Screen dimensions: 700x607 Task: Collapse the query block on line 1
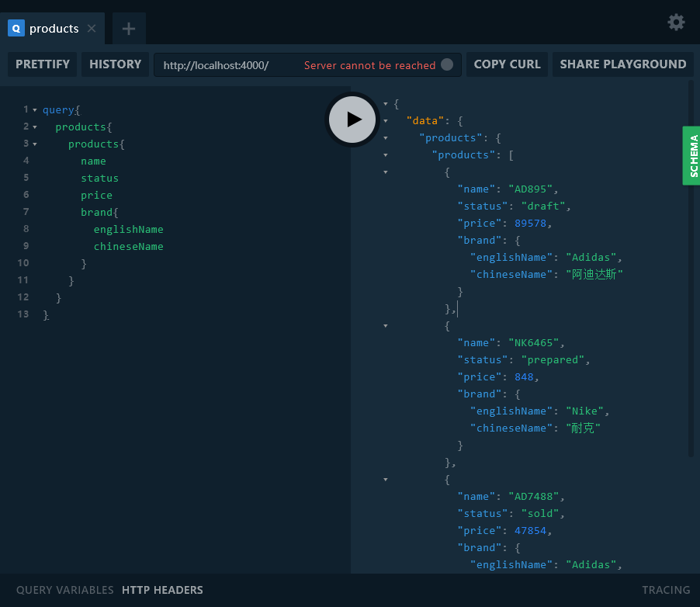(x=35, y=110)
